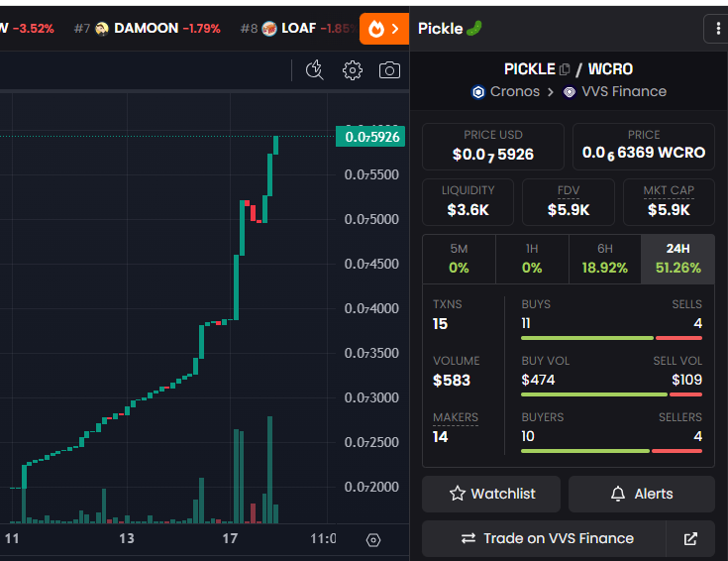This screenshot has width=728, height=561.
Task: Click the LIQUIDITY $3.6K box
Action: [468, 202]
